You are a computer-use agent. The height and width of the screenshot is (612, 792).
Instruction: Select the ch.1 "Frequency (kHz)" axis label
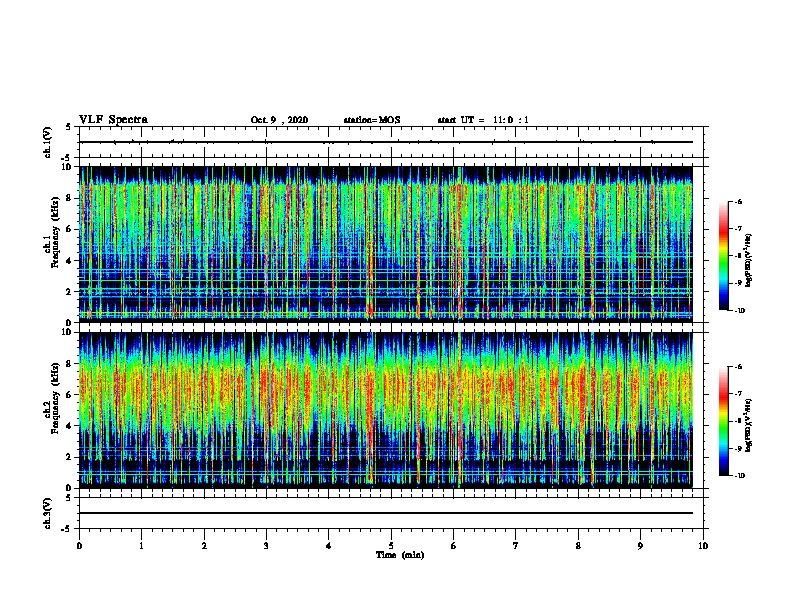point(55,233)
